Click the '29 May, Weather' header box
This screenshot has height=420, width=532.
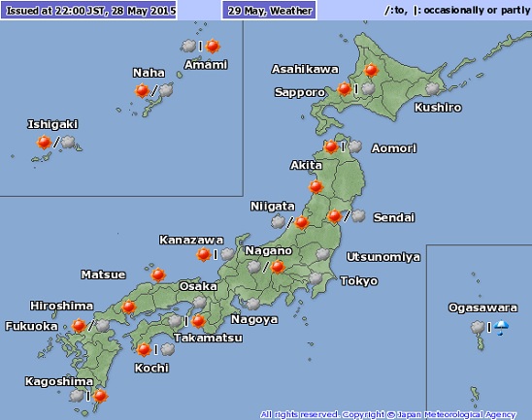(x=269, y=11)
